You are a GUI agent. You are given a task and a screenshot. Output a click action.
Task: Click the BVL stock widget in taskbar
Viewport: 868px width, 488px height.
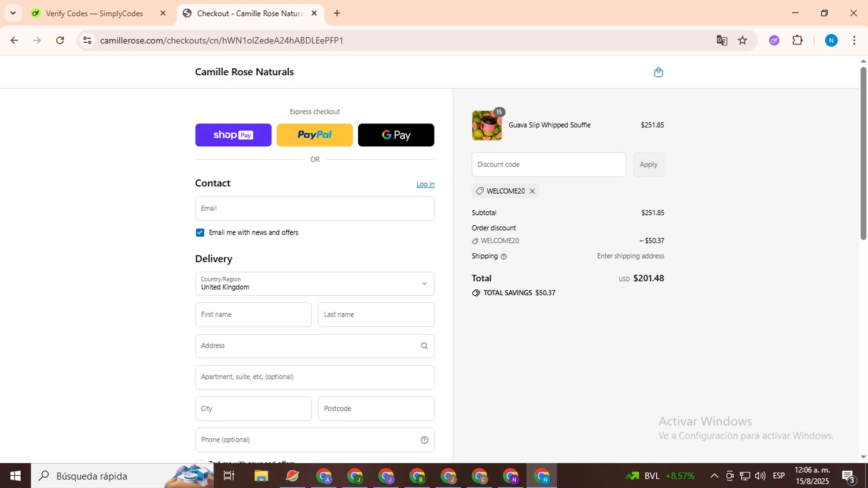[660, 476]
